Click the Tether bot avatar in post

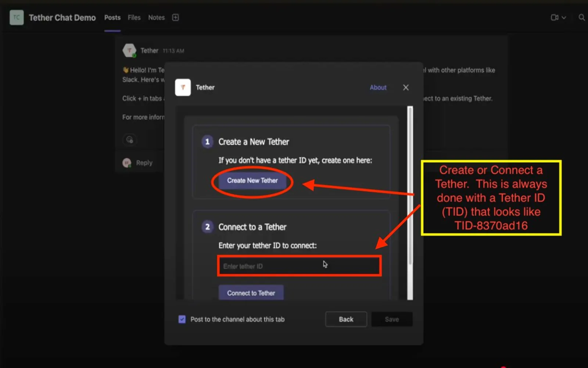(x=129, y=50)
